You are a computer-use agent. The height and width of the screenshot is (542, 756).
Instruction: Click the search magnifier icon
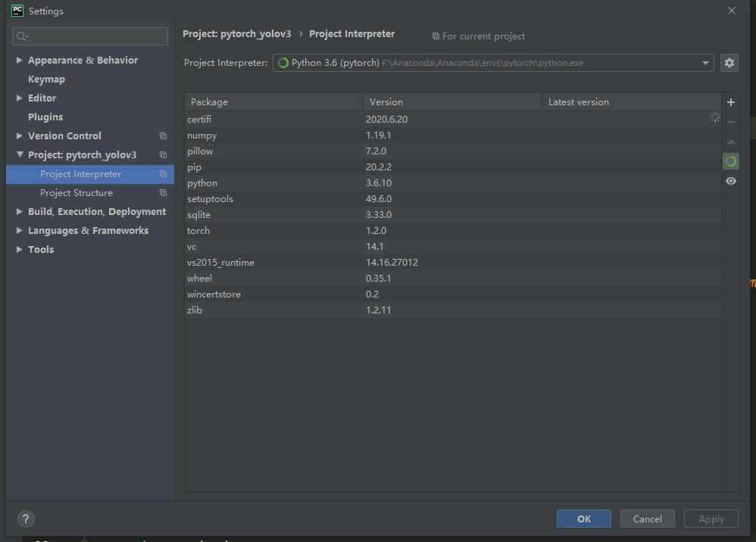coord(22,36)
